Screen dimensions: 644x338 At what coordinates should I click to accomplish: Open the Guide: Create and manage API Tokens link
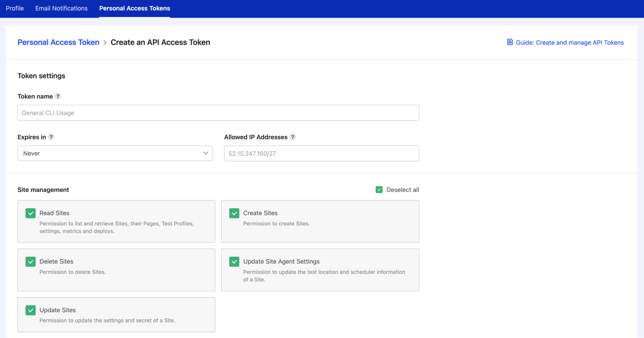570,42
